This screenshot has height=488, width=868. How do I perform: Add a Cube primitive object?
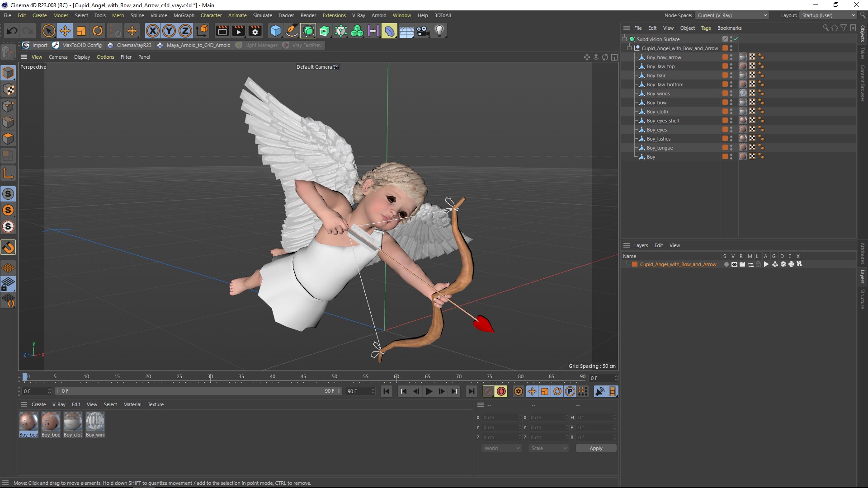coord(275,31)
